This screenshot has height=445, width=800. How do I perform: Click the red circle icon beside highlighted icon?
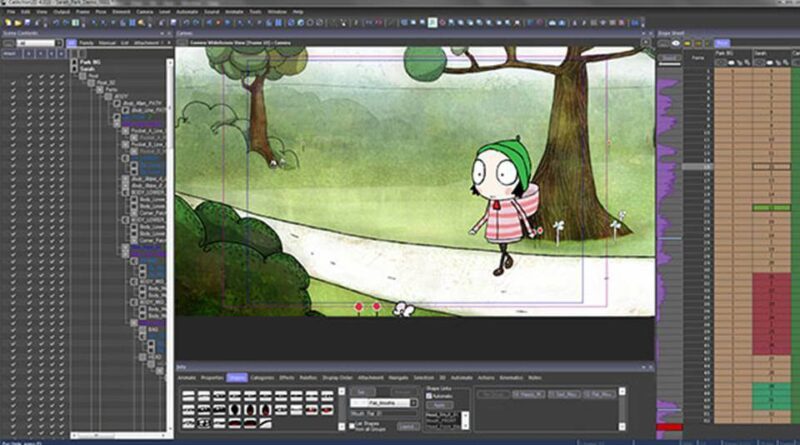click(442, 23)
